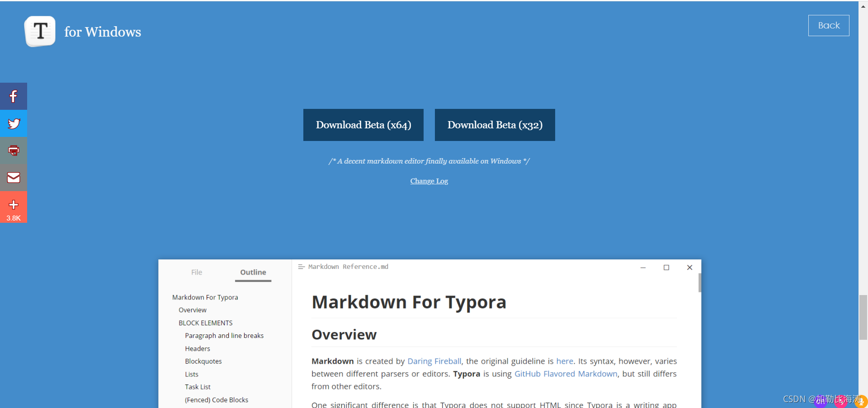Screen dimensions: 868x408
Task: Click the 'Markdown For Typora' heading
Action: (409, 302)
